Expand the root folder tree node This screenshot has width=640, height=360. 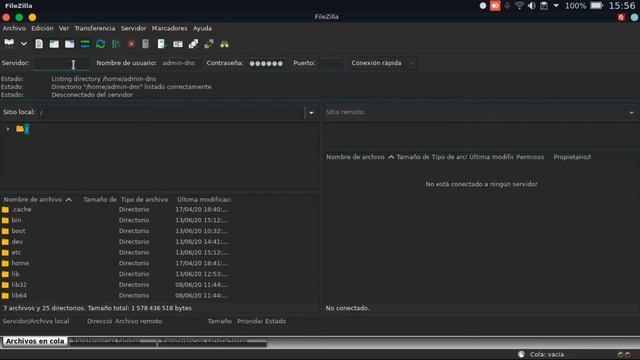pos(8,129)
